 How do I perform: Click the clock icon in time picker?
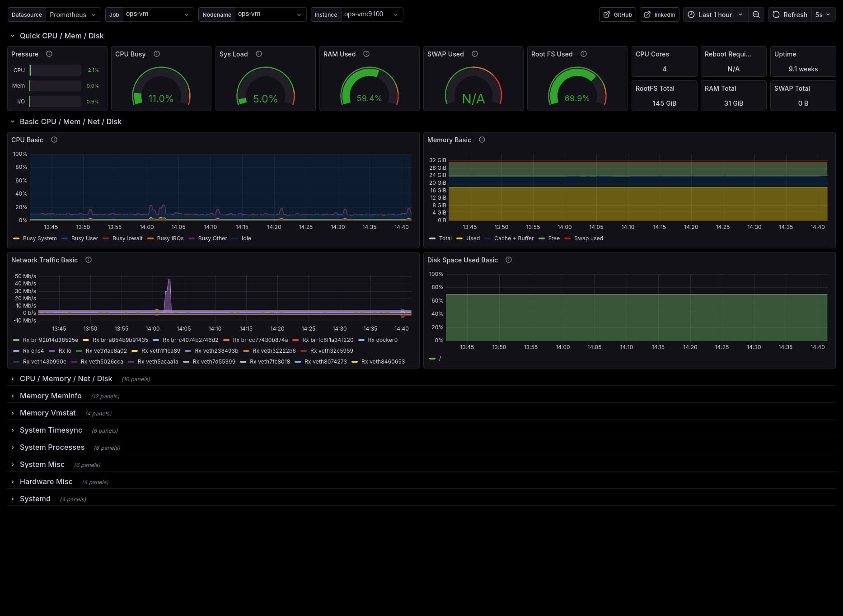691,14
